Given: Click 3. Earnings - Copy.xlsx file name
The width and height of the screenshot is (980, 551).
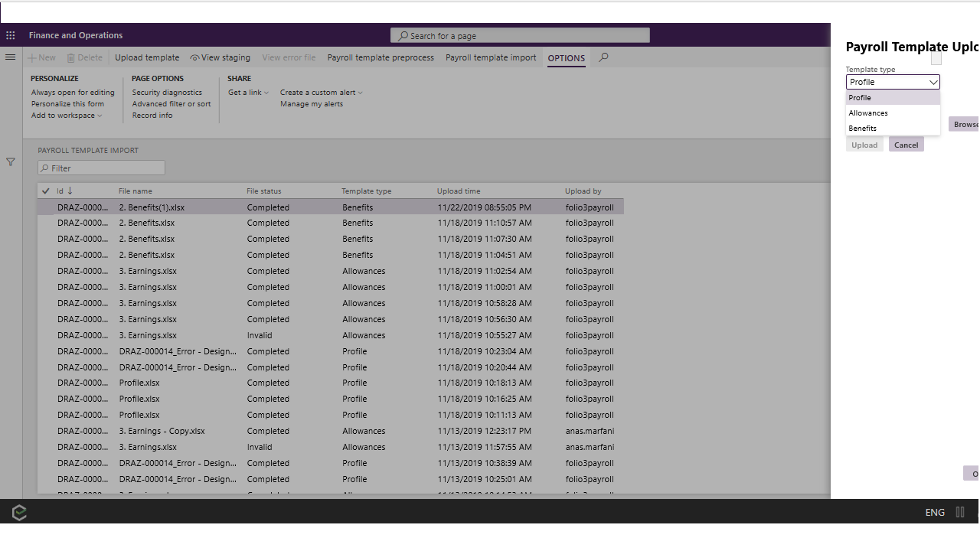Looking at the screenshot, I should coord(162,431).
